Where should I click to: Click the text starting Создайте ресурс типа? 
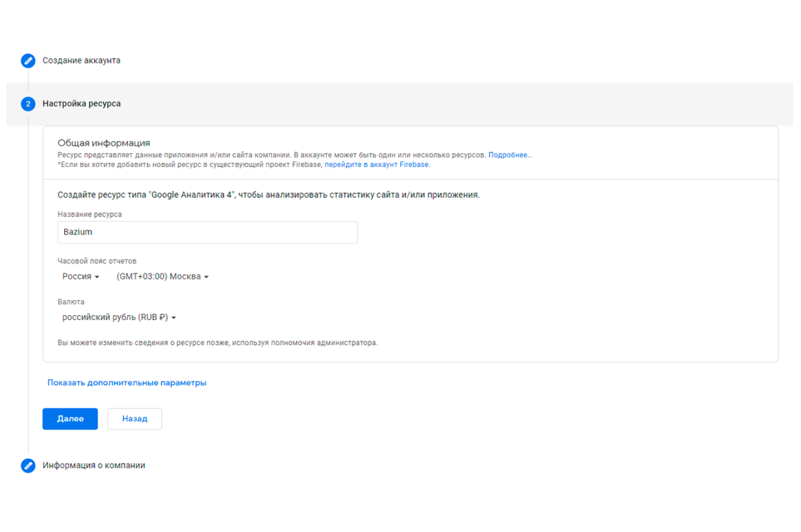(269, 195)
